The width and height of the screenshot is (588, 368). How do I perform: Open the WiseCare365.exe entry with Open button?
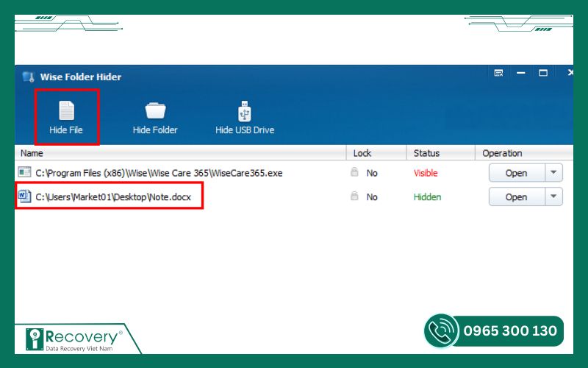pyautogui.click(x=517, y=173)
